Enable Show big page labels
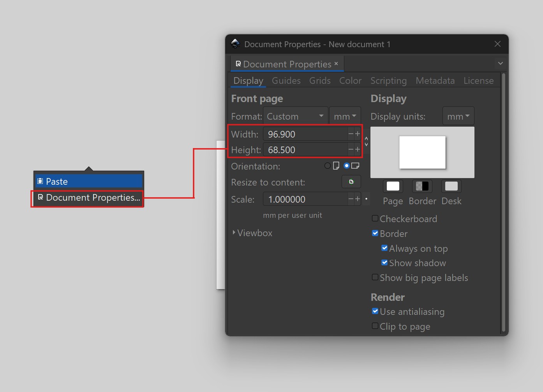This screenshot has width=543, height=392. coord(375,277)
